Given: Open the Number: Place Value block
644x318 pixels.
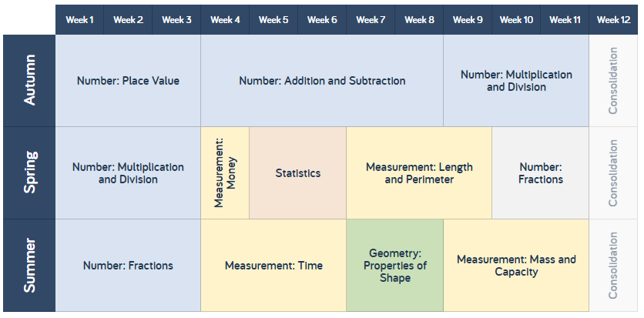Looking at the screenshot, I should pyautogui.click(x=128, y=80).
